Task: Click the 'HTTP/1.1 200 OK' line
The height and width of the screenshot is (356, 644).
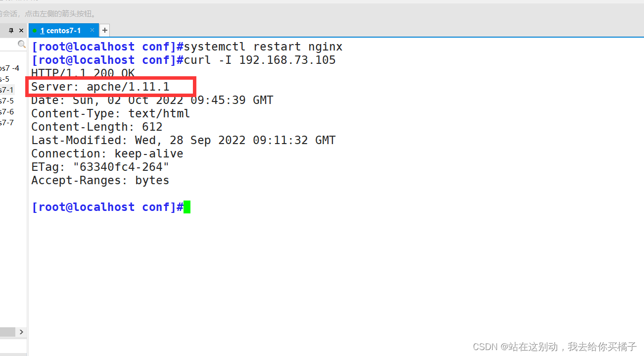Action: click(83, 73)
